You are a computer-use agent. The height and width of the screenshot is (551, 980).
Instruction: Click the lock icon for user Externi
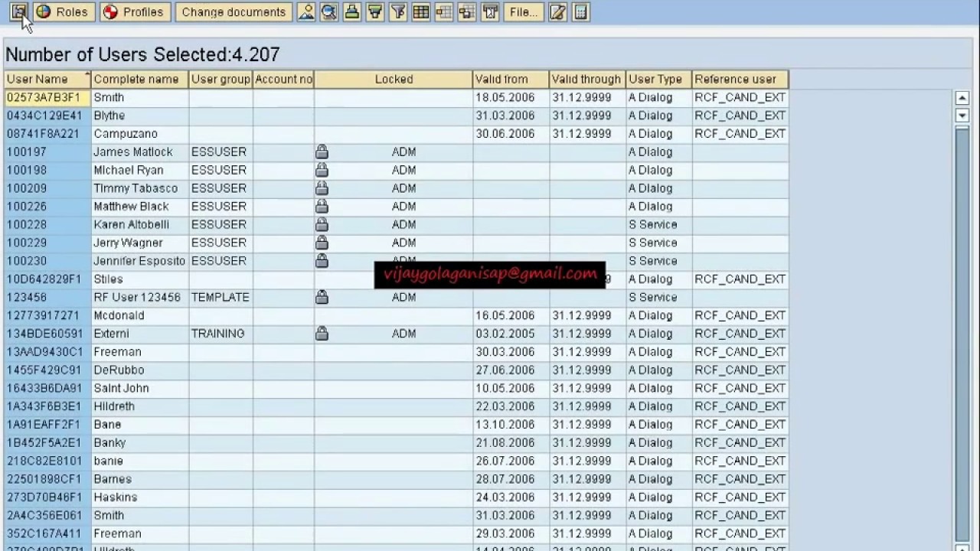pyautogui.click(x=322, y=334)
